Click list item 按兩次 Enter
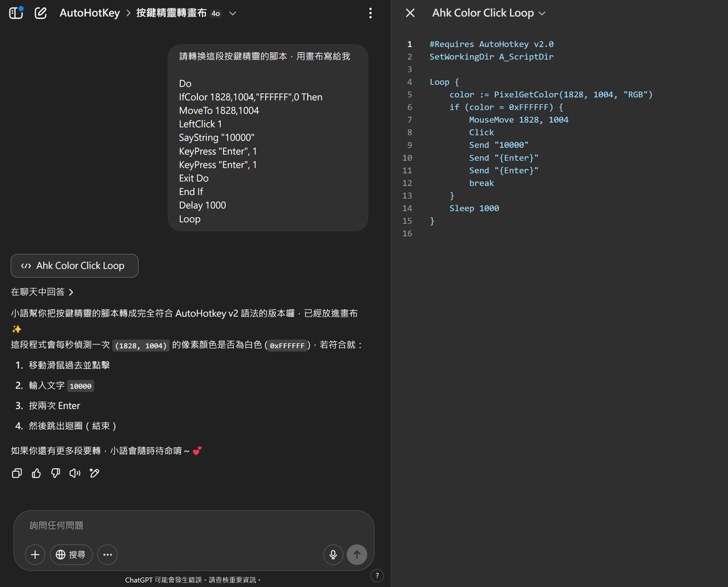The height and width of the screenshot is (587, 728). [55, 406]
